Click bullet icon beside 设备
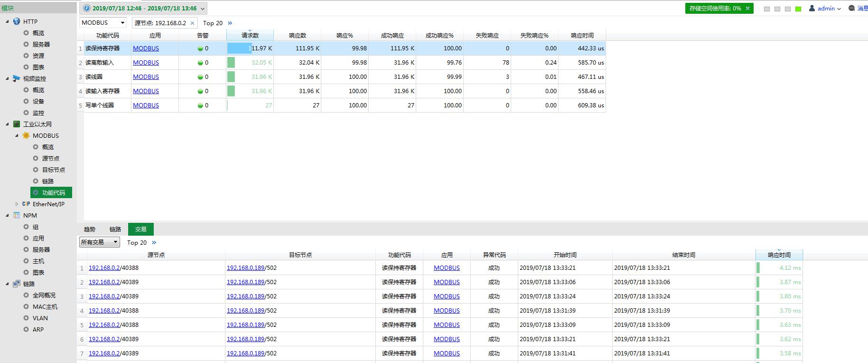The image size is (868, 363). click(x=26, y=101)
